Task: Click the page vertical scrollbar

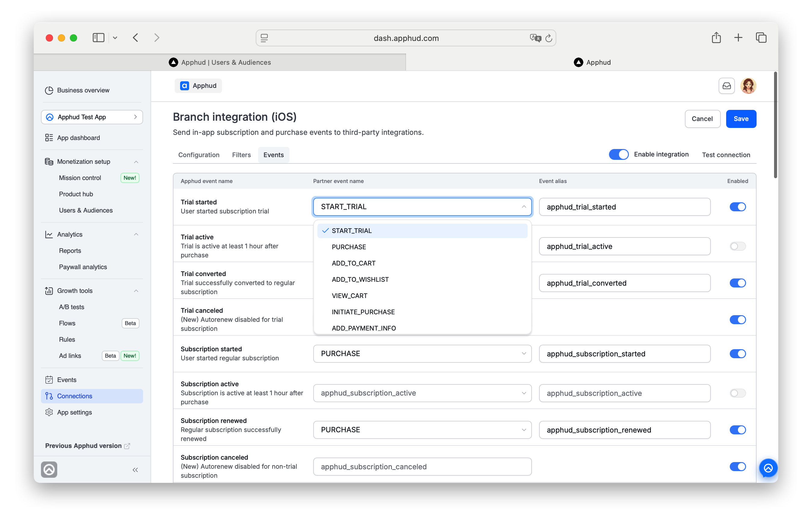Action: coord(775,125)
